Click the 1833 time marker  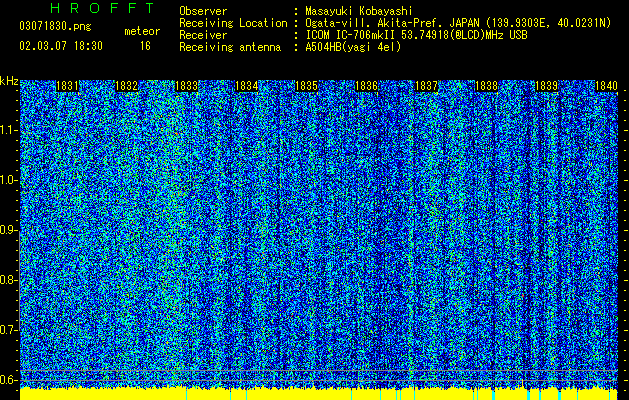pos(187,86)
